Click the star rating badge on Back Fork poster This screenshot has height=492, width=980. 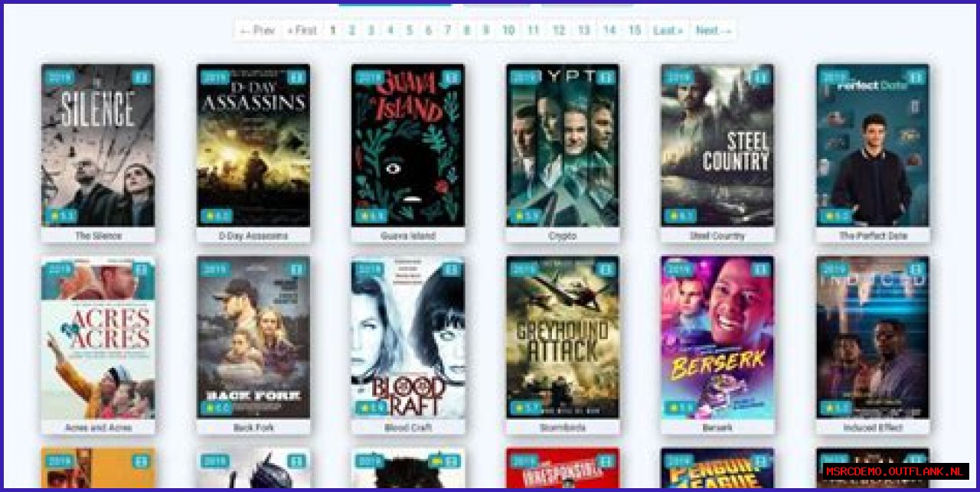click(217, 409)
